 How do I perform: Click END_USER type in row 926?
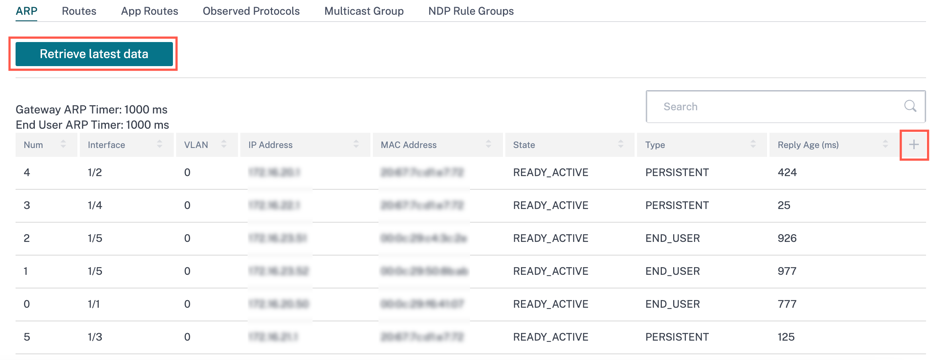(x=673, y=238)
